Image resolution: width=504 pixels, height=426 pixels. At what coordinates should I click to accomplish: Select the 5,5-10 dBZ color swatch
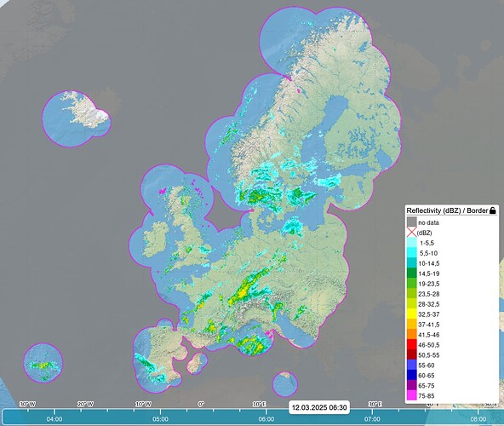[x=412, y=253]
